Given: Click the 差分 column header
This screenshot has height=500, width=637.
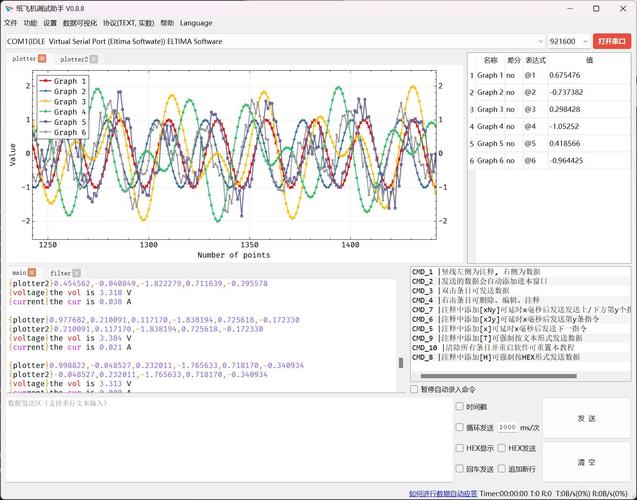Looking at the screenshot, I should click(x=514, y=60).
